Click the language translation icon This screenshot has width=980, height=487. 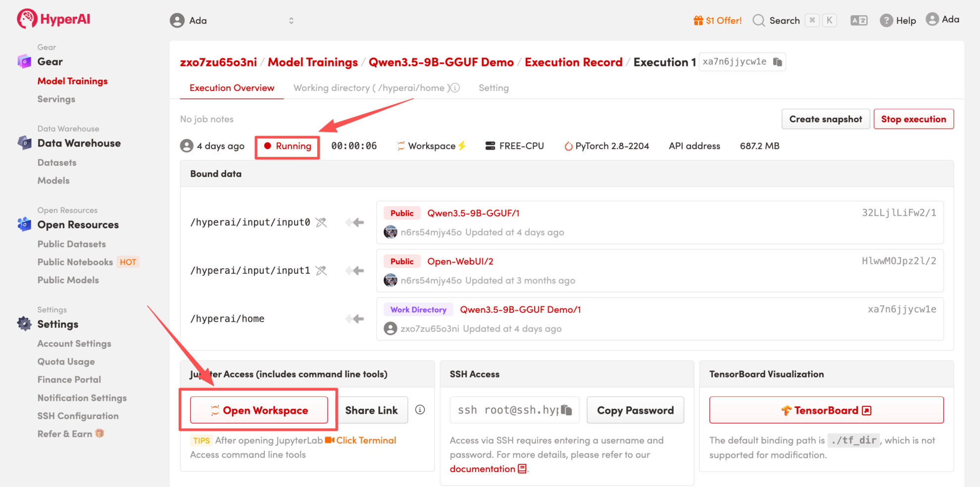click(x=859, y=20)
